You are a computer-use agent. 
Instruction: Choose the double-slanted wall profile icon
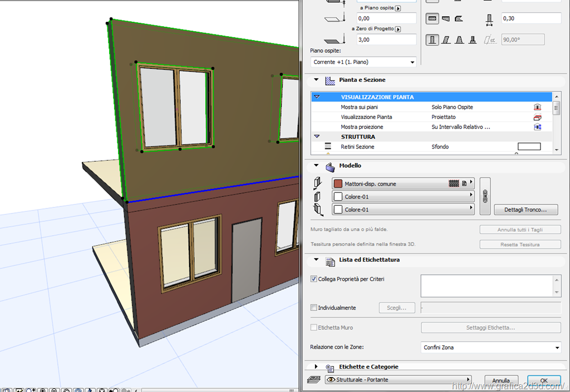(x=459, y=40)
